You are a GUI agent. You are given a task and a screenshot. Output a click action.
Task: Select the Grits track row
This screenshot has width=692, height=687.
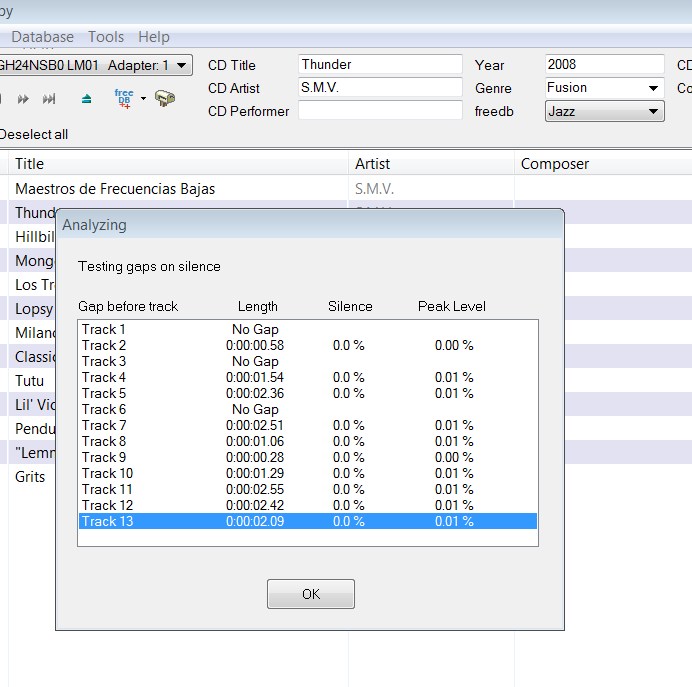[30, 477]
